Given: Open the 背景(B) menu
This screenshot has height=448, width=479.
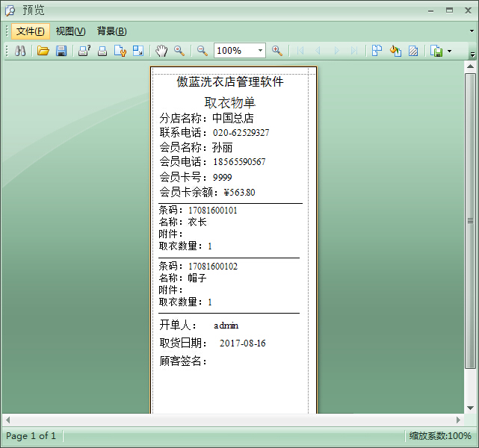Looking at the screenshot, I should point(112,31).
